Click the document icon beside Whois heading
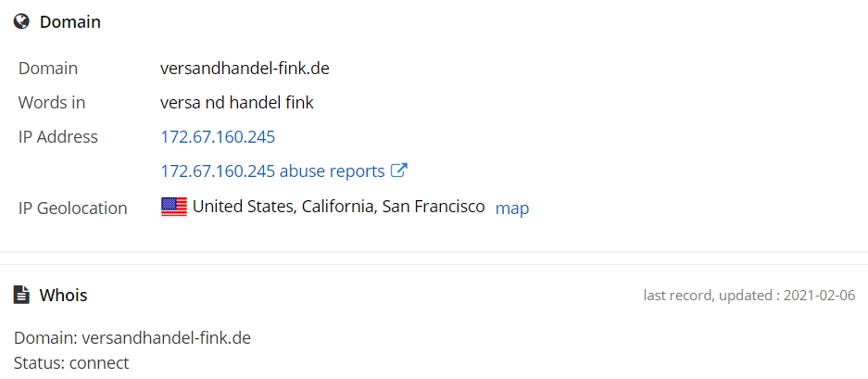 (21, 295)
